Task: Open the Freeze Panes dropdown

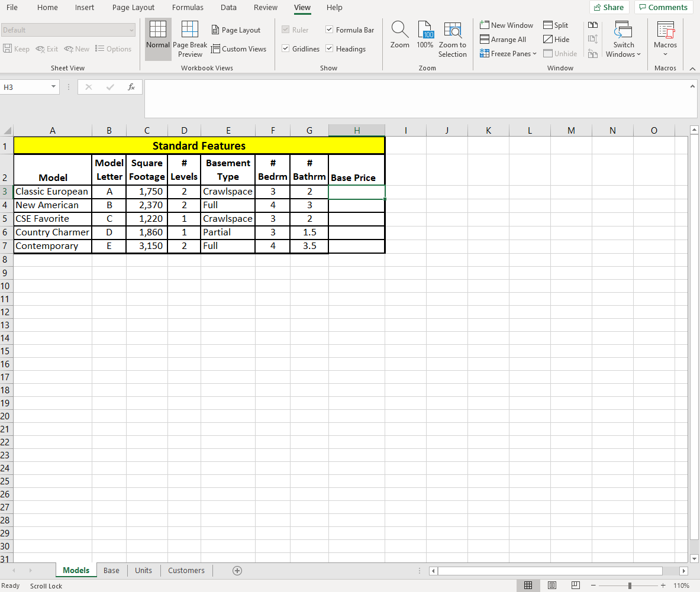Action: 508,53
